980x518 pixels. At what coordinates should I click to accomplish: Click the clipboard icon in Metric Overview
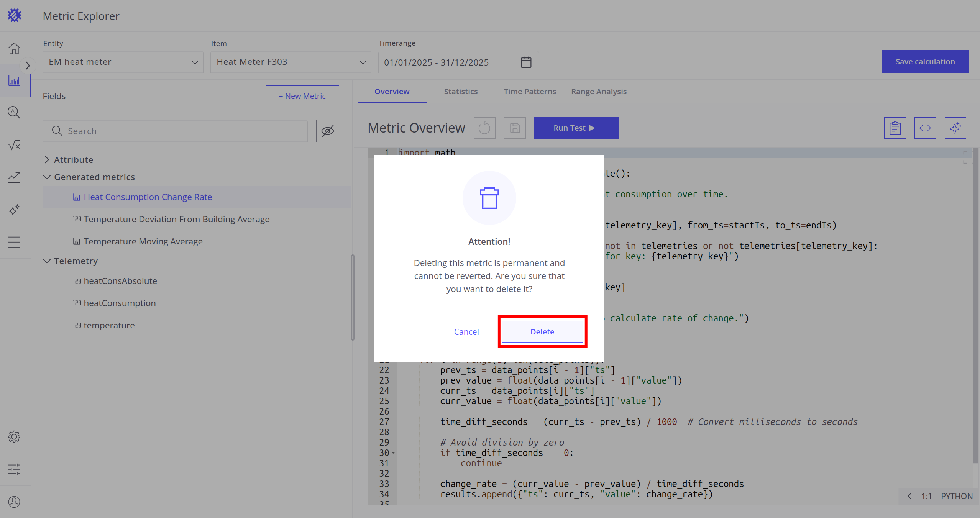[x=895, y=128]
